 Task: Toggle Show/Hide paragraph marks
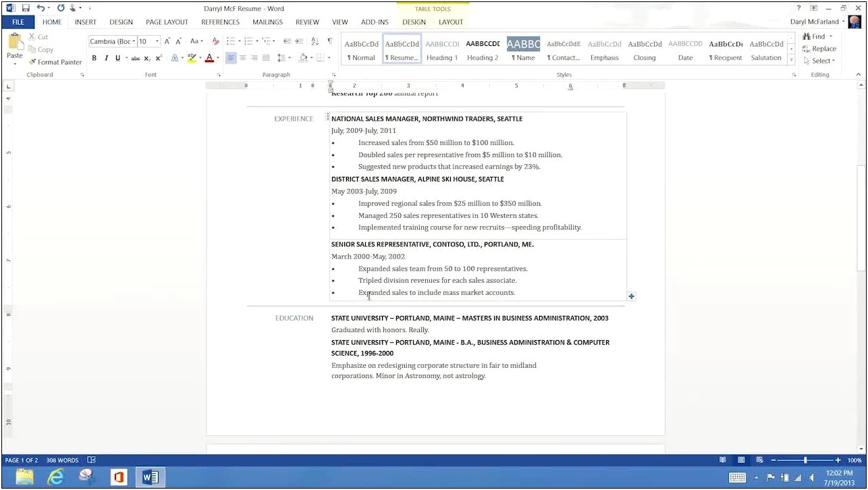click(x=330, y=41)
